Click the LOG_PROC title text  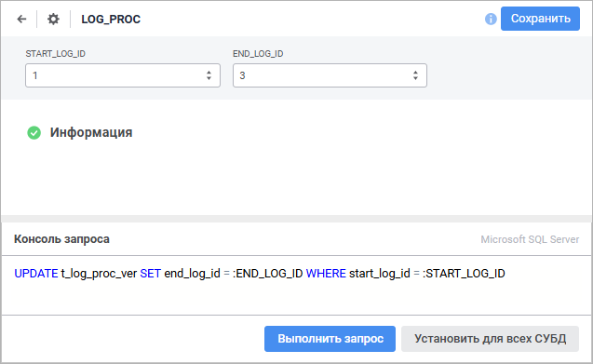coord(111,19)
